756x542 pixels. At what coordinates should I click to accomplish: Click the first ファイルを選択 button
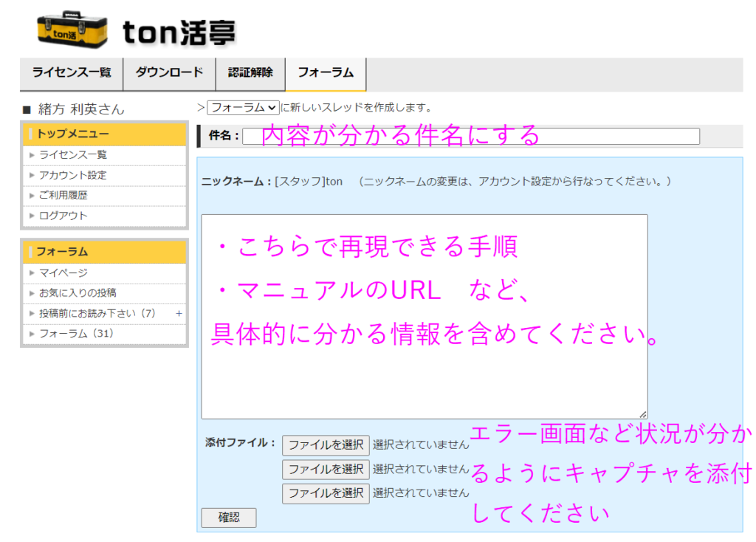click(x=326, y=445)
